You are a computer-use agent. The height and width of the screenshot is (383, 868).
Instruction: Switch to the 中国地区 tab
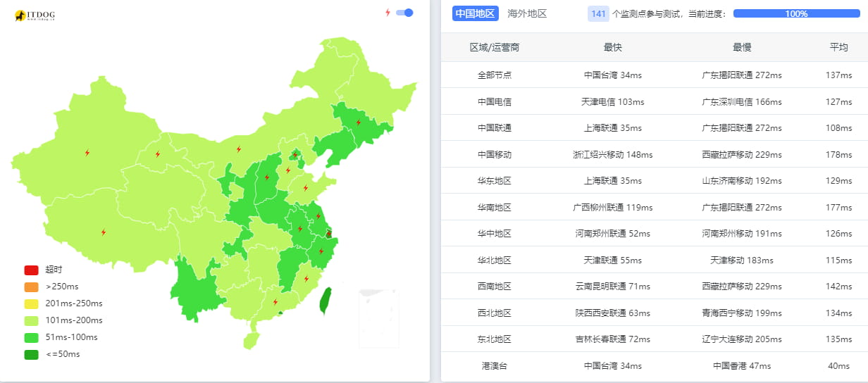point(476,13)
